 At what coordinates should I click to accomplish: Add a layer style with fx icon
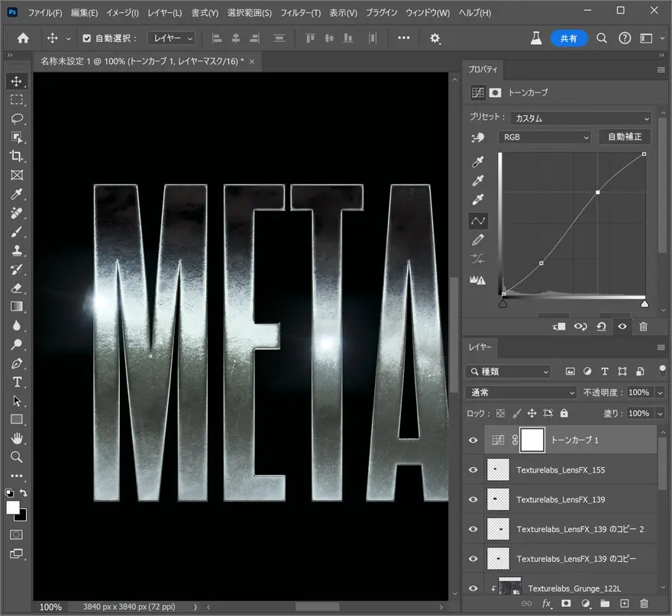(x=547, y=604)
